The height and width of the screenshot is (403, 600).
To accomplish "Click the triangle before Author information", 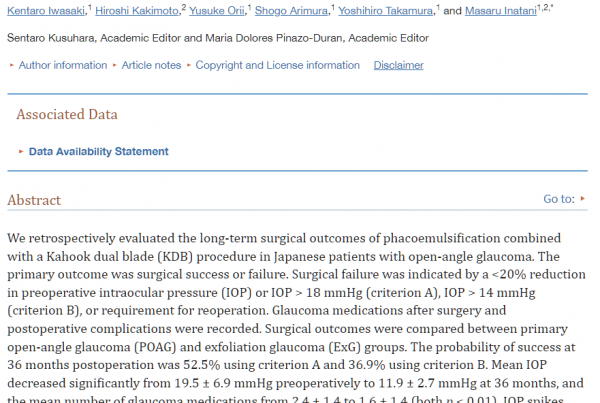I will (12, 65).
